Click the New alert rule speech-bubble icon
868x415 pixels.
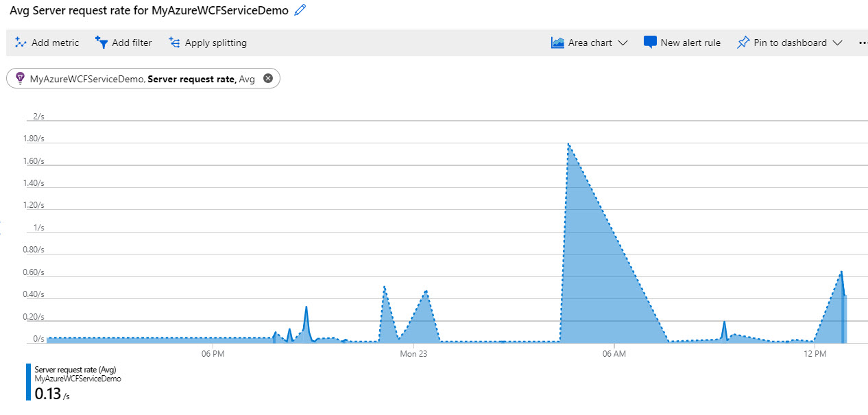(650, 43)
